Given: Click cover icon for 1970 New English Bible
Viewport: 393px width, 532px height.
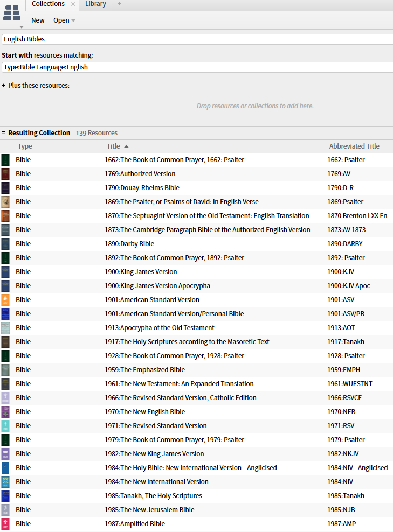Looking at the screenshot, I should [5, 411].
